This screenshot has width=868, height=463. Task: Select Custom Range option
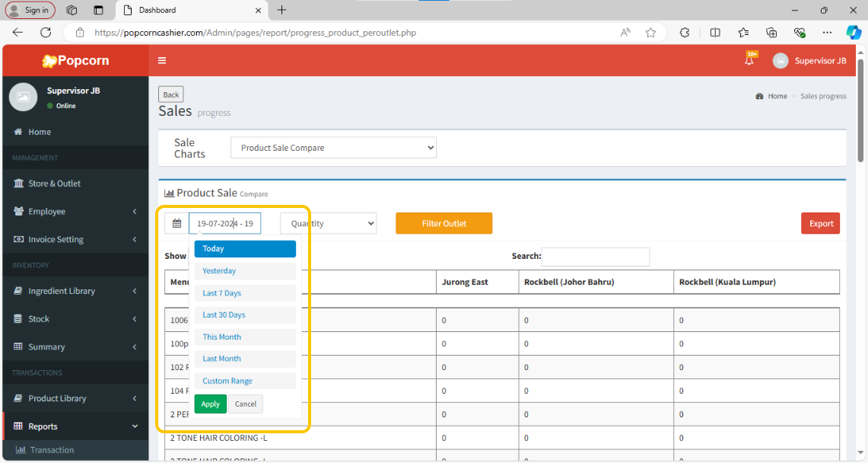pos(245,381)
